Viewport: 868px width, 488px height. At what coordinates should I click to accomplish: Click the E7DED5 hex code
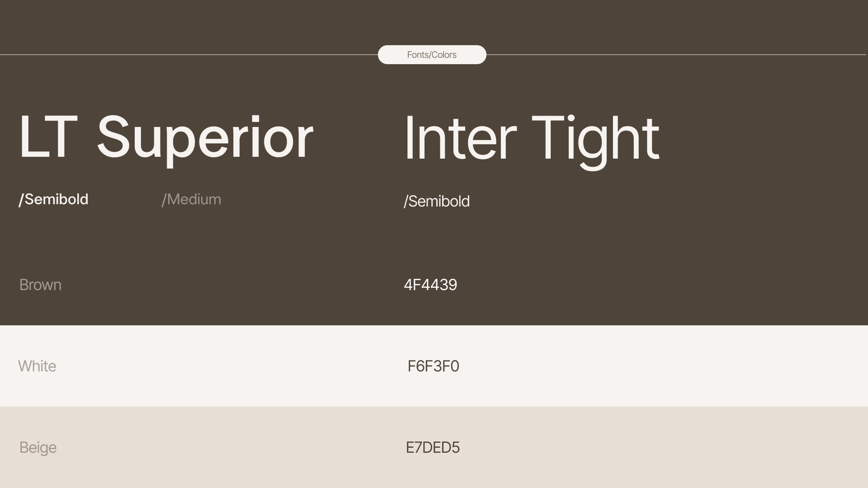click(433, 447)
